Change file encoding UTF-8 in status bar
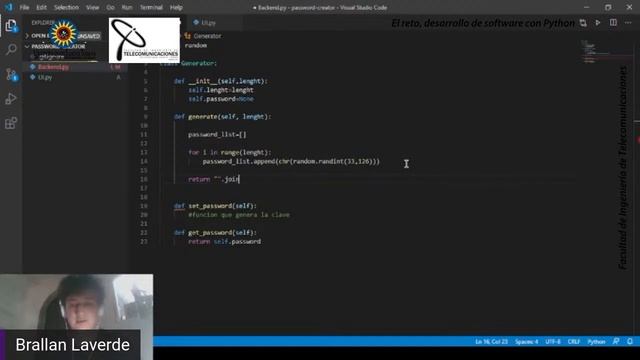Image resolution: width=640 pixels, height=360 pixels. 553,341
